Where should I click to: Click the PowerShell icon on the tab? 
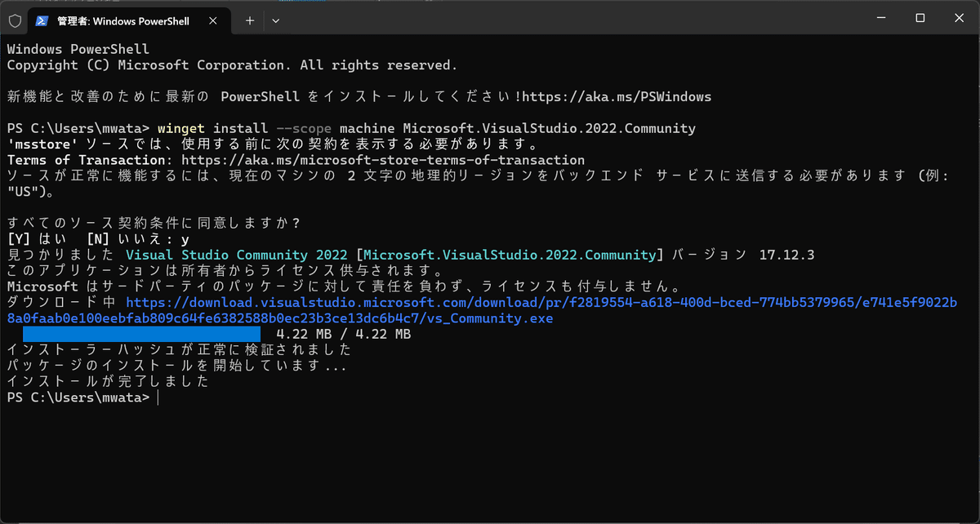[42, 20]
